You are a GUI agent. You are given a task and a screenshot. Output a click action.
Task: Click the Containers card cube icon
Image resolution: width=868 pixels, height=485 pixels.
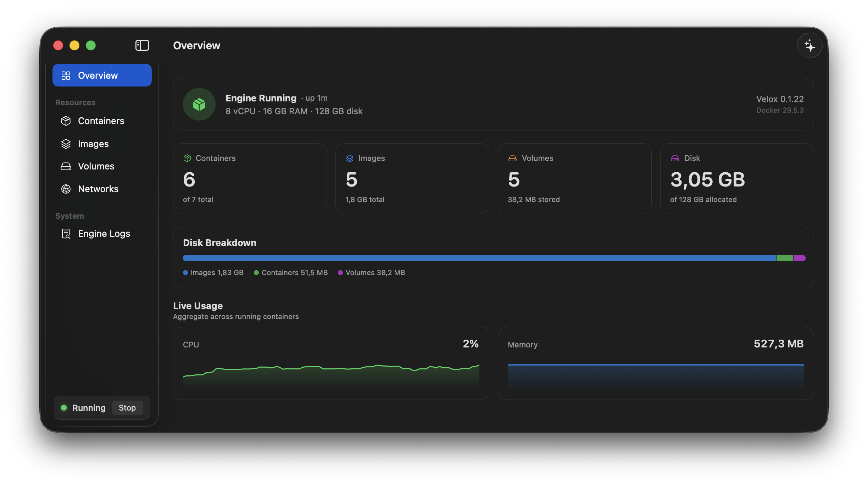pos(187,158)
